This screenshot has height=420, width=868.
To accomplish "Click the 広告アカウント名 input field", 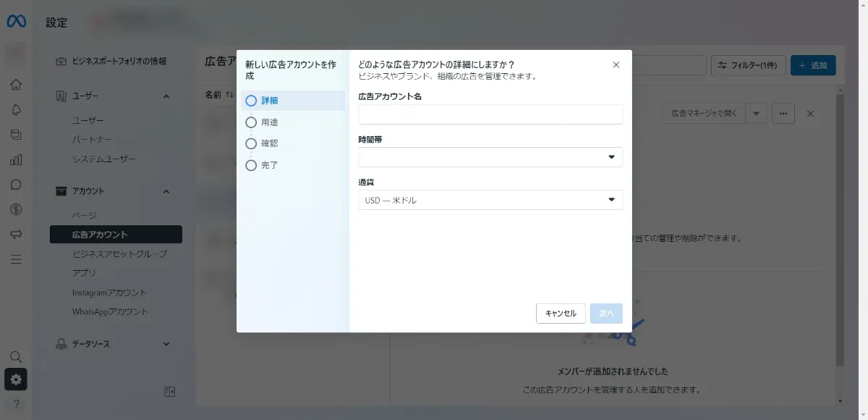I will pyautogui.click(x=490, y=114).
